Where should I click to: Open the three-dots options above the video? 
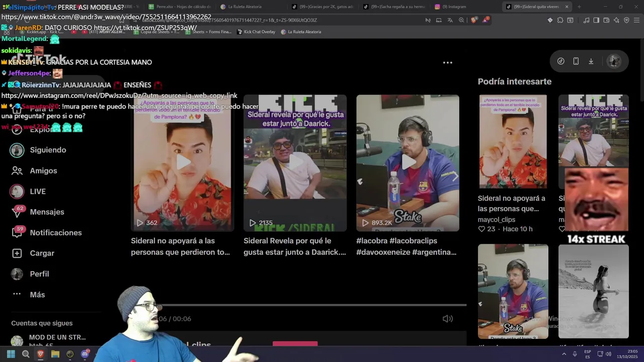447,63
